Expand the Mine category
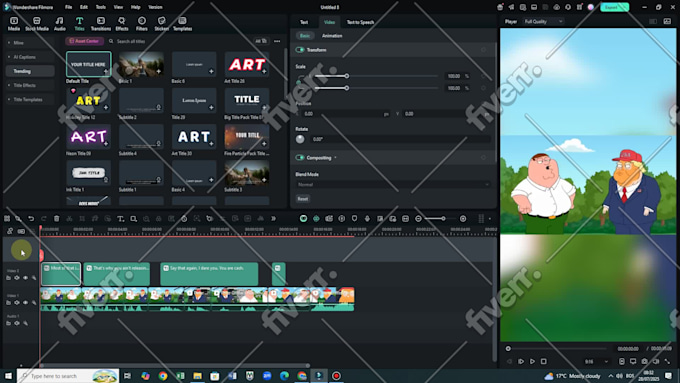Image resolution: width=680 pixels, height=383 pixels. click(29, 43)
